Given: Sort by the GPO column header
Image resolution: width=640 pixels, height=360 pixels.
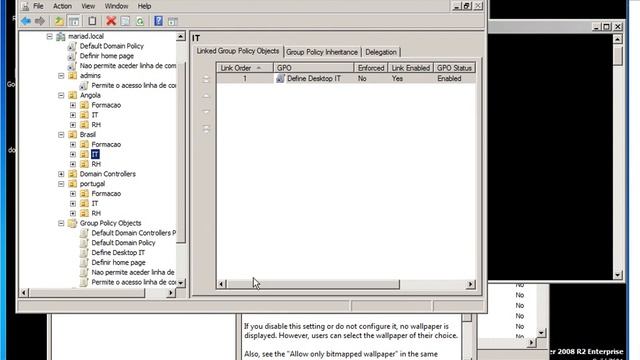Looking at the screenshot, I should click(313, 68).
